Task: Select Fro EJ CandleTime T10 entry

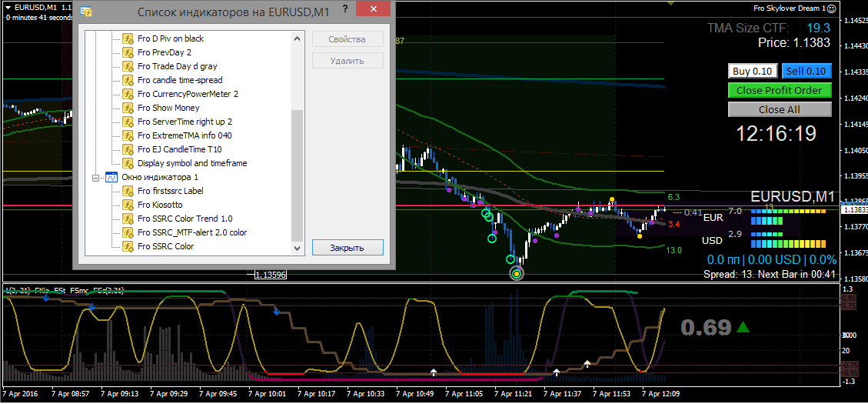Action: [180, 149]
